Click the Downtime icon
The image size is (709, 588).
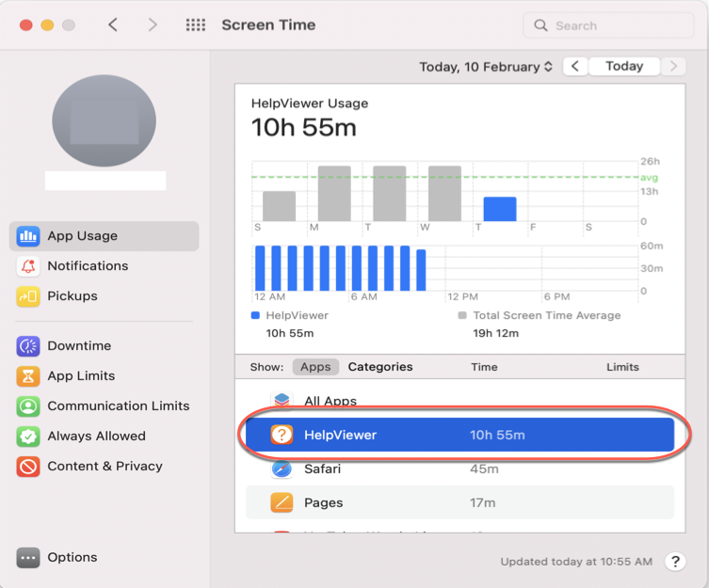[x=28, y=346]
